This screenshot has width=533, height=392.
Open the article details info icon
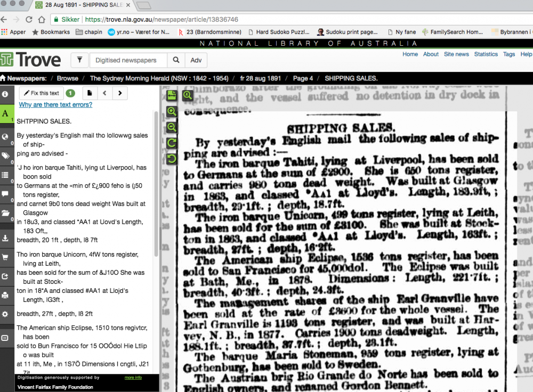click(5, 94)
